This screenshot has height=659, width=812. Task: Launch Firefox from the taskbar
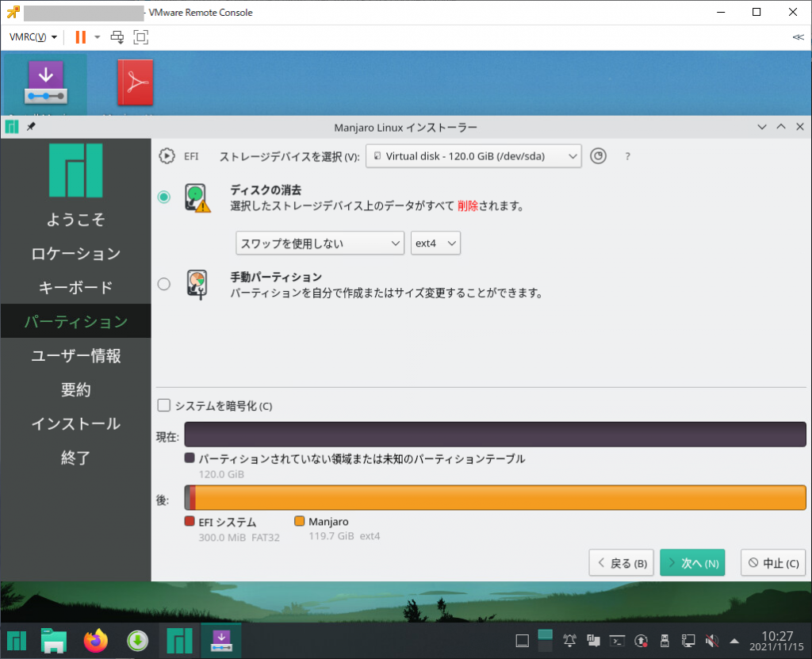[96, 641]
